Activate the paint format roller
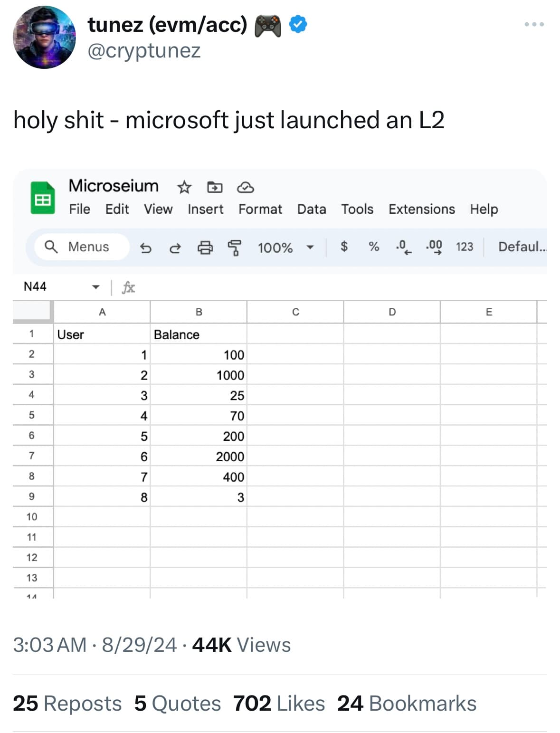Screen dimensions: 560x733 coord(234,248)
